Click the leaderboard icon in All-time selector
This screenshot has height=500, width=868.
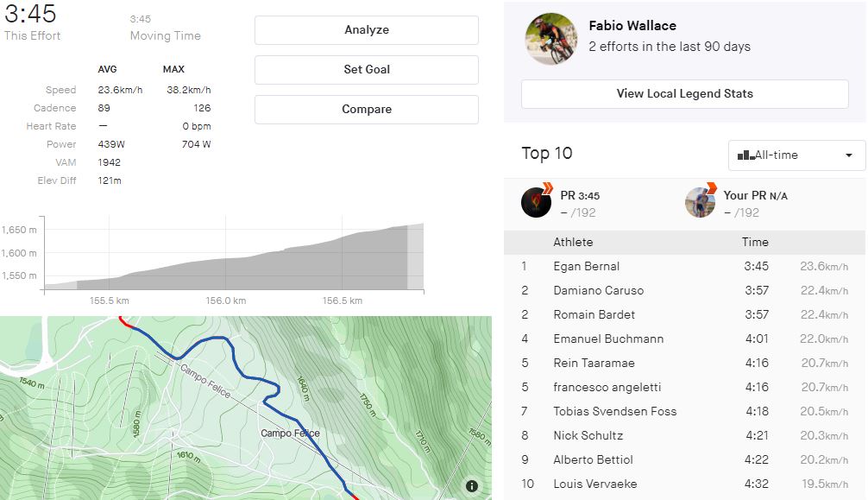(745, 155)
